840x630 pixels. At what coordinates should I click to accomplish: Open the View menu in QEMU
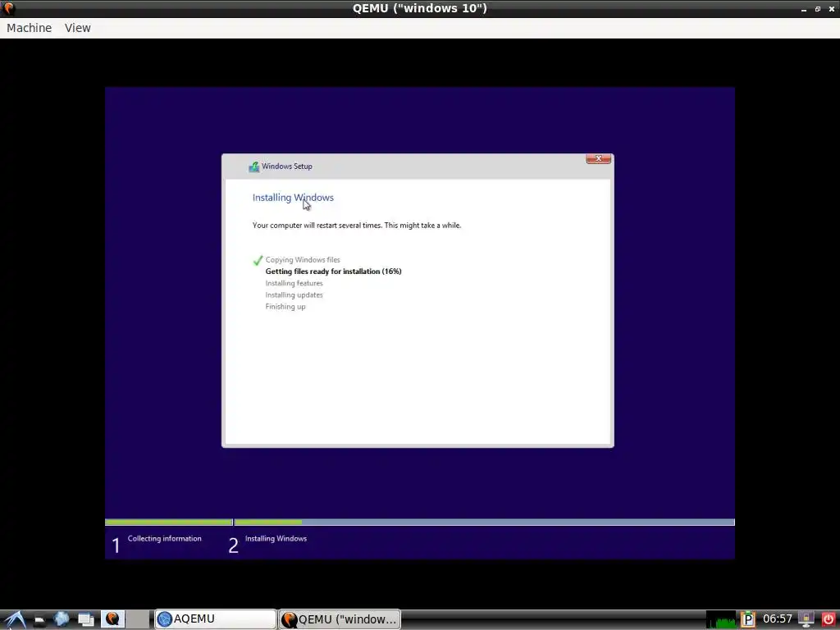78,28
